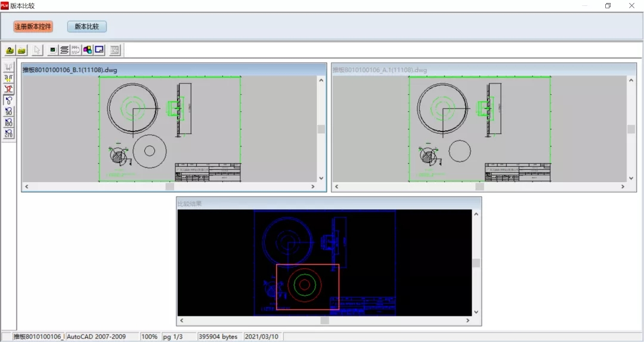This screenshot has height=342, width=644.
Task: Click the open second file folder icon
Action: [22, 50]
